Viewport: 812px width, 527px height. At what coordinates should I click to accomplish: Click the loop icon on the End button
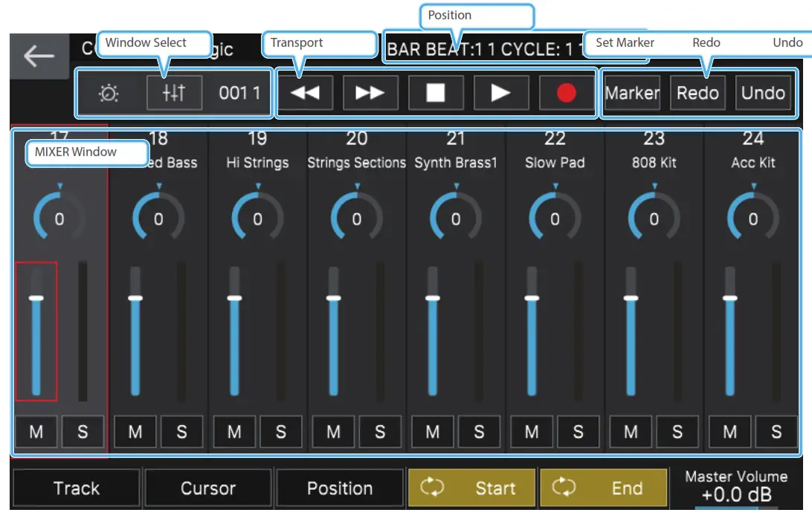(x=565, y=488)
